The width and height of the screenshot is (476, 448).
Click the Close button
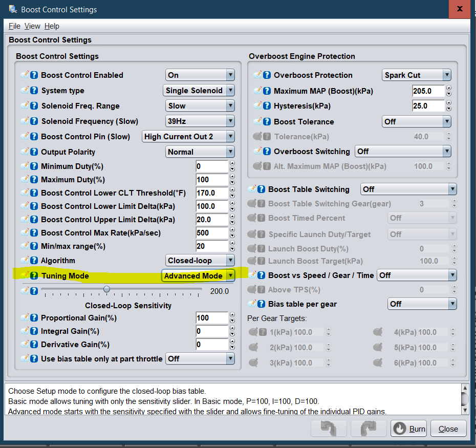[x=448, y=428]
